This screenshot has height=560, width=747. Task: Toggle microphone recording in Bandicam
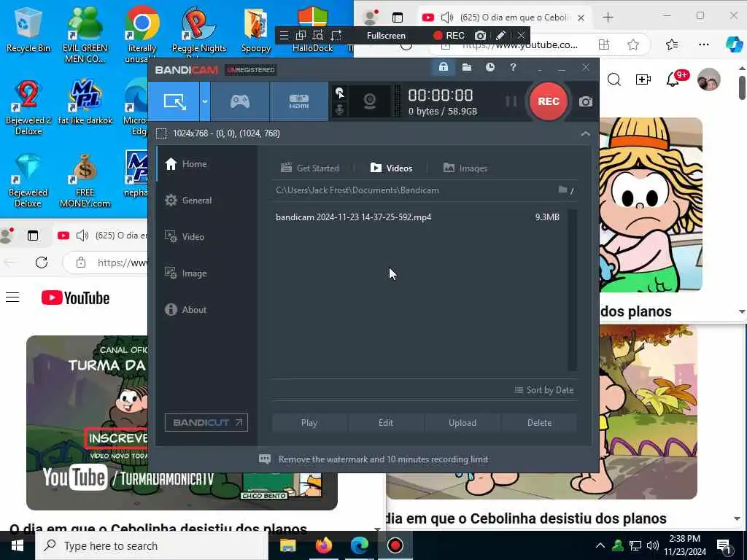point(340,110)
